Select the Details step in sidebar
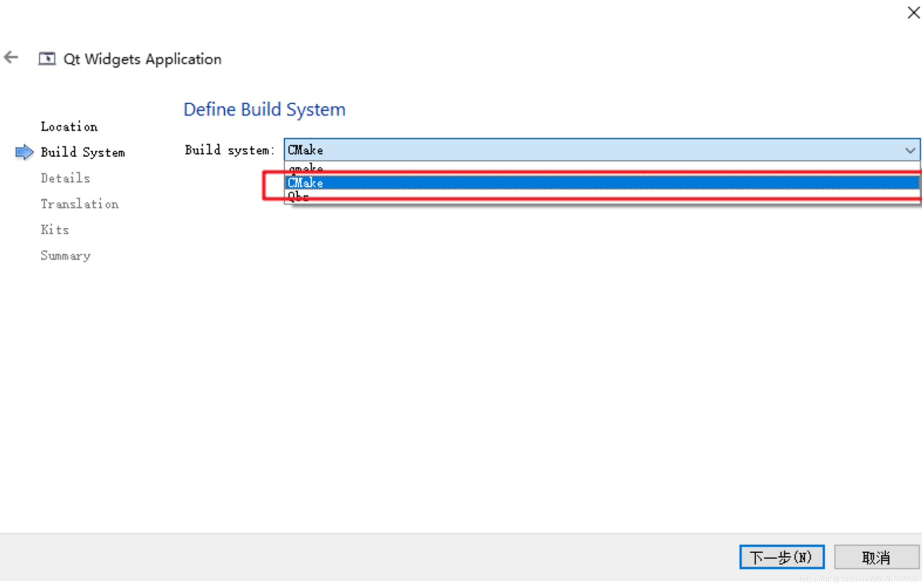 tap(65, 178)
